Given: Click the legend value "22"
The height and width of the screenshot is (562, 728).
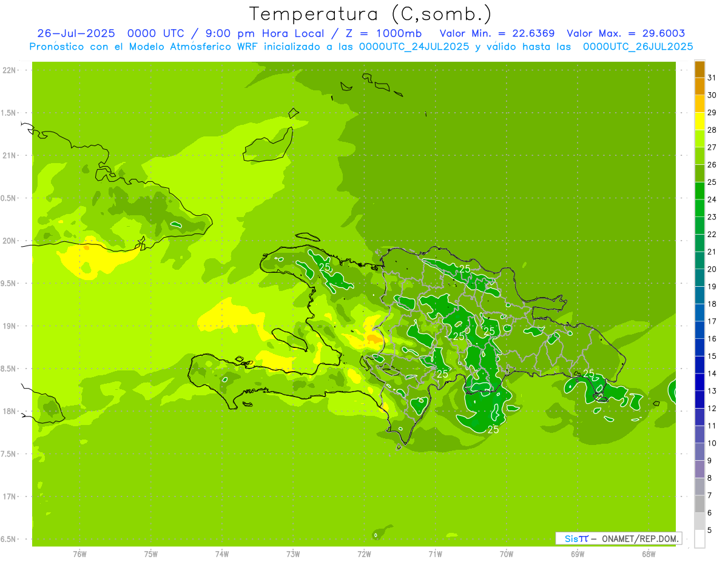Looking at the screenshot, I should [x=712, y=235].
